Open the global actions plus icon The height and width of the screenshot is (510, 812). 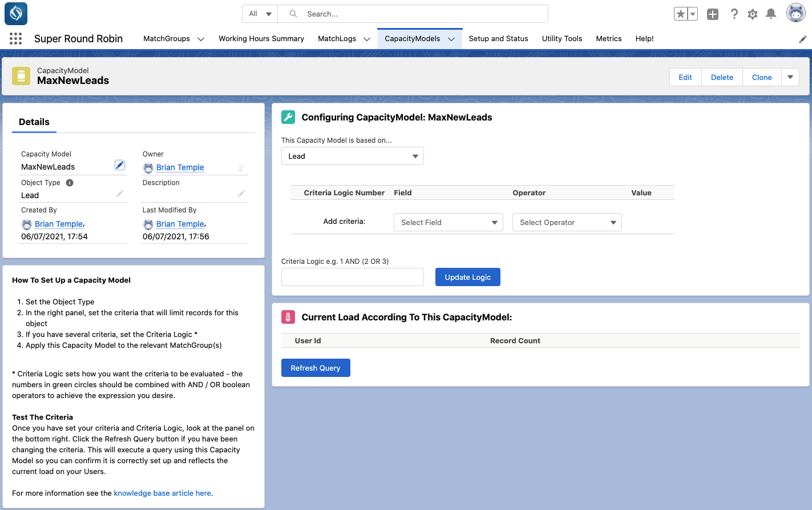(x=713, y=14)
